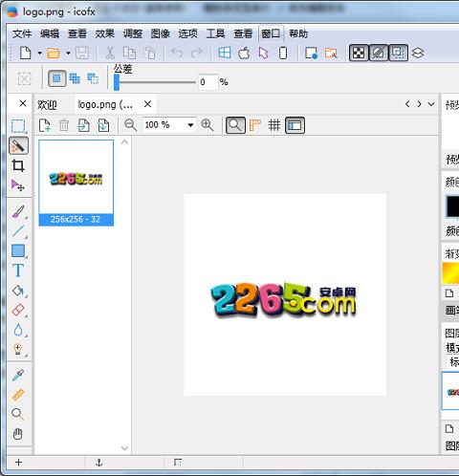Select the Ruler measure tool
Image resolution: width=459 pixels, height=476 pixels.
click(x=18, y=395)
